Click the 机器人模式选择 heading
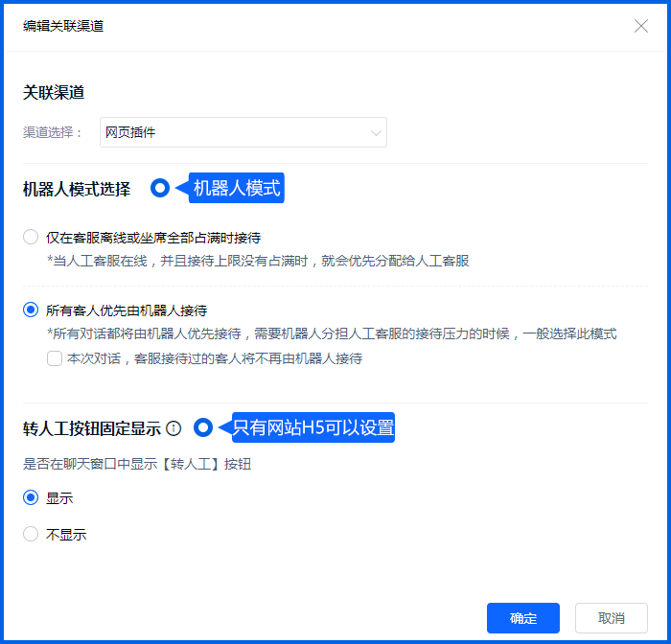671x644 pixels. coord(77,189)
